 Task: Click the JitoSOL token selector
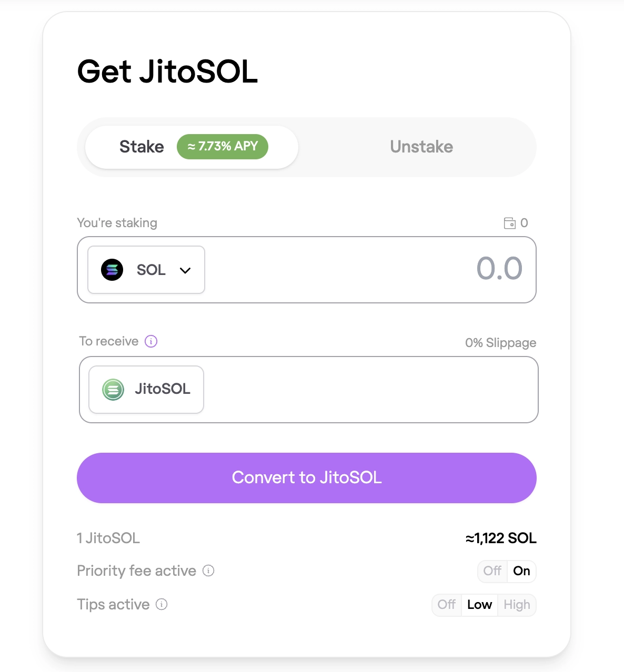coord(146,389)
